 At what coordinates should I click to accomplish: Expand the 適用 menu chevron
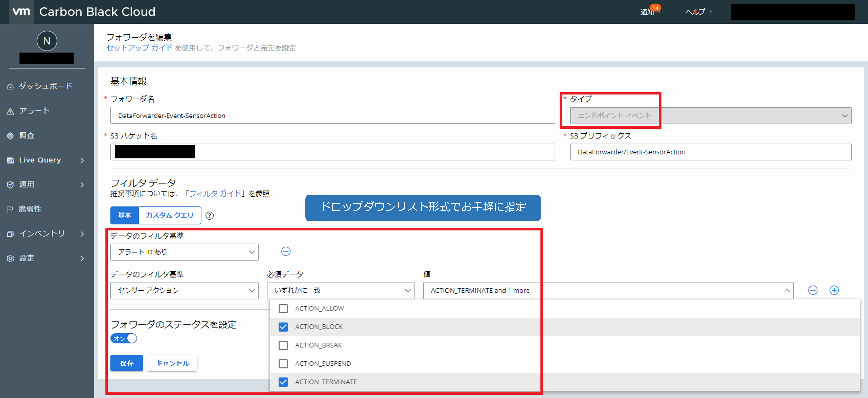point(82,185)
